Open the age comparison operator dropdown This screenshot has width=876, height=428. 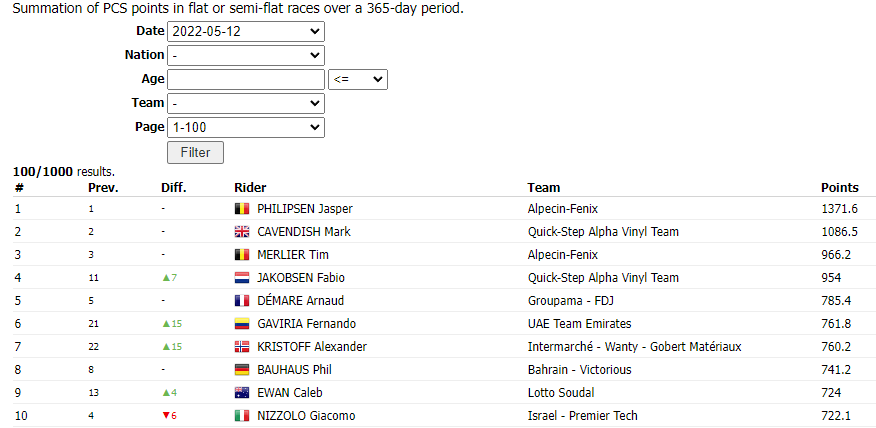click(x=358, y=79)
